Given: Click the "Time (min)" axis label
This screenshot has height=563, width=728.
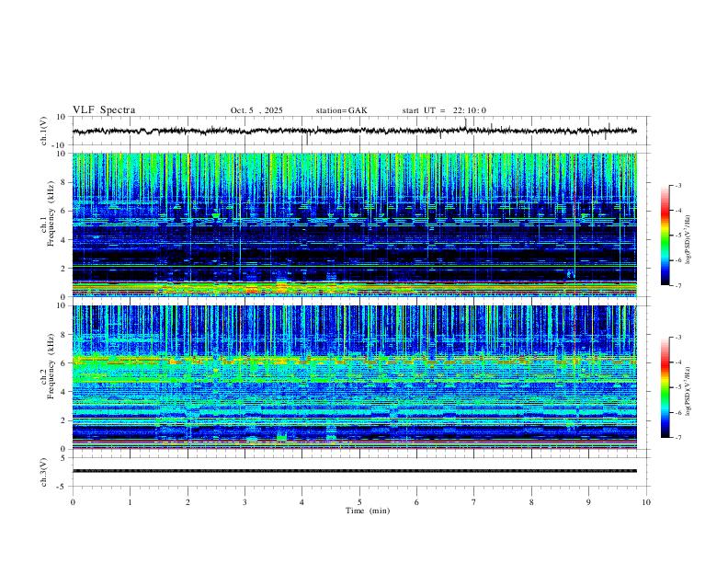Looking at the screenshot, I should tap(368, 511).
